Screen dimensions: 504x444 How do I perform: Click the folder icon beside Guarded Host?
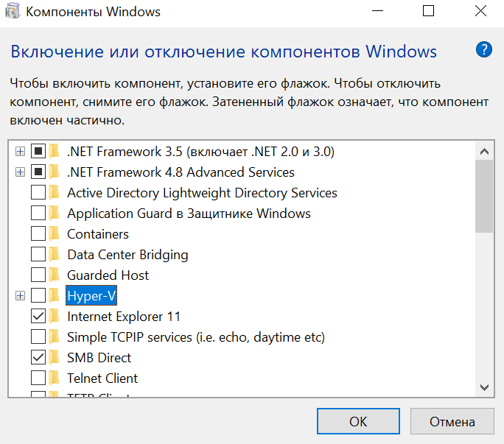55,275
